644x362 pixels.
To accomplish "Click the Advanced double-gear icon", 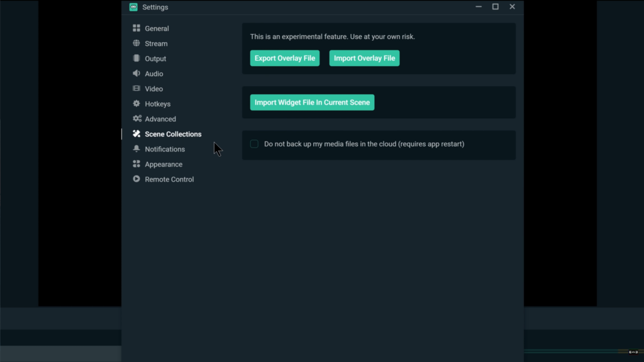I will click(x=137, y=119).
